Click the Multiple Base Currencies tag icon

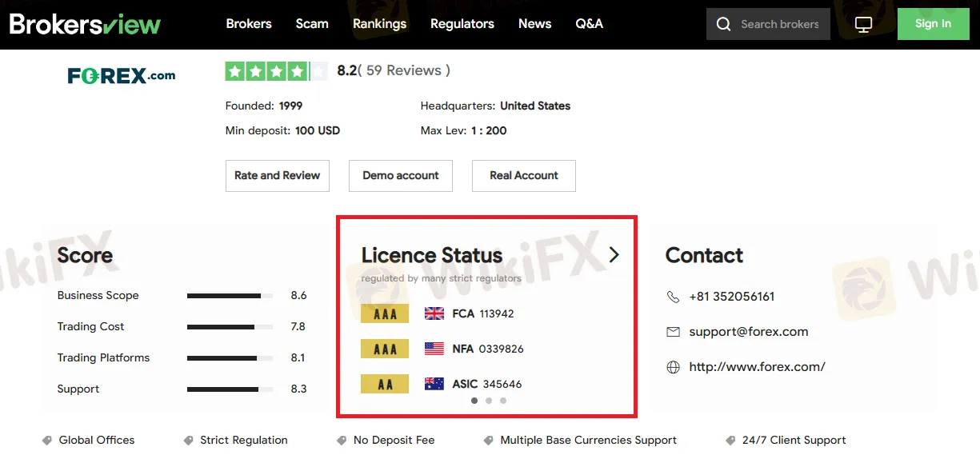coord(489,440)
